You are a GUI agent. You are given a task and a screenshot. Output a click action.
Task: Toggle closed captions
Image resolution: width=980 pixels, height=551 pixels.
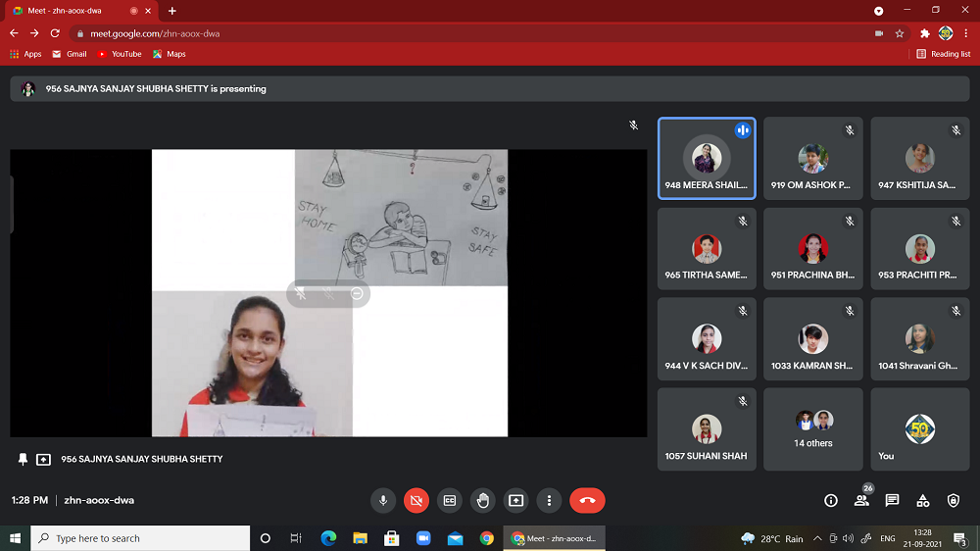(450, 500)
